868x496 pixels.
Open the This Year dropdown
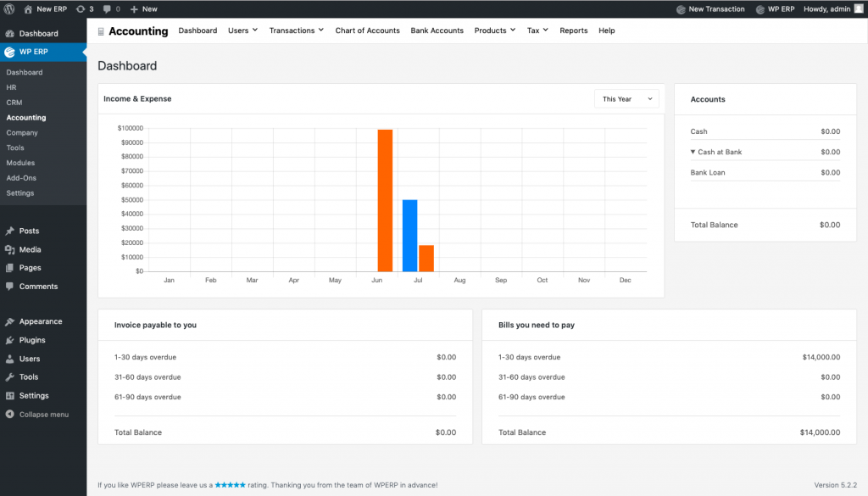click(626, 98)
